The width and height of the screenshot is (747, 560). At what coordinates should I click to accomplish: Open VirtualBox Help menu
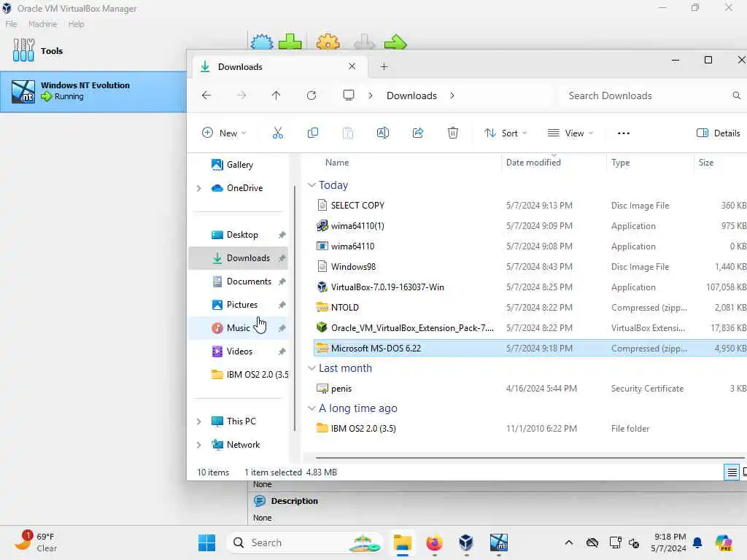pos(76,24)
